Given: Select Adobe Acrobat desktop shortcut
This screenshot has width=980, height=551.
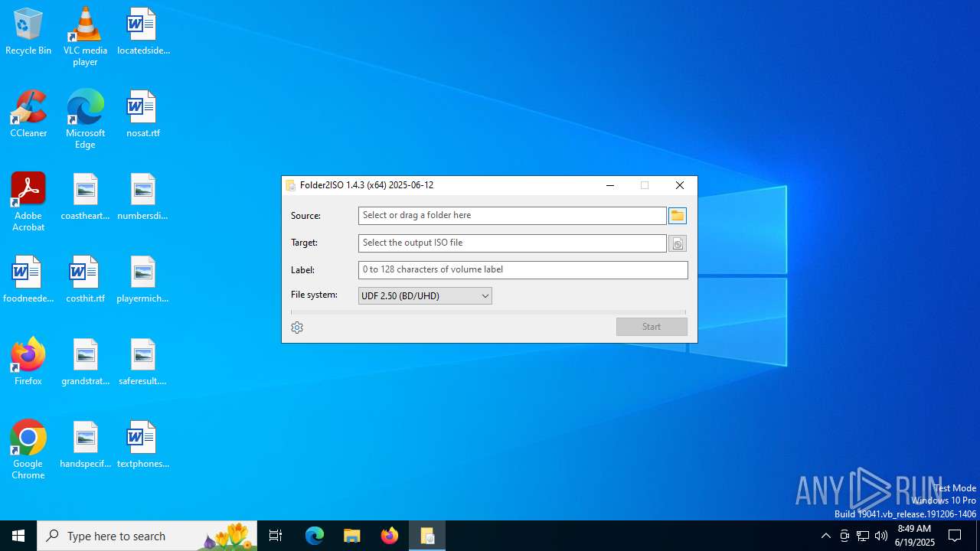Looking at the screenshot, I should click(x=28, y=202).
